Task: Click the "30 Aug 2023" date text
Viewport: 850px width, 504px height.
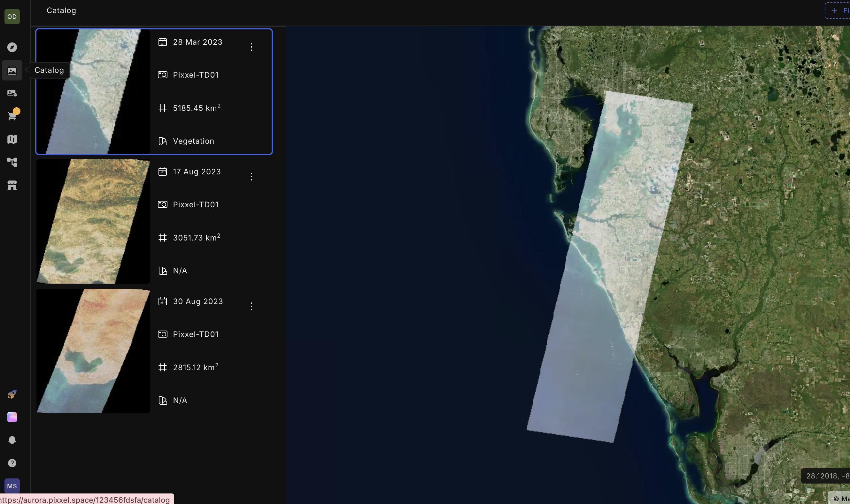Action: coord(198,302)
